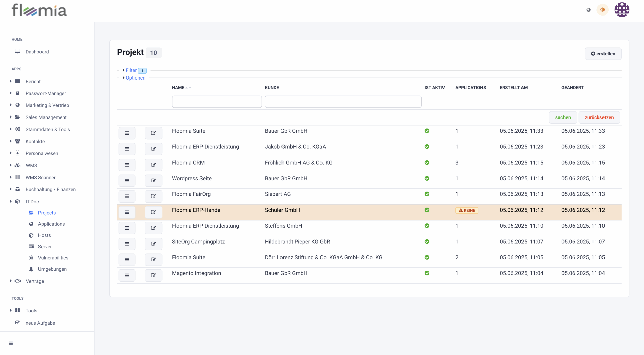The image size is (644, 355).
Task: Sort table by NAME column header
Action: 178,88
